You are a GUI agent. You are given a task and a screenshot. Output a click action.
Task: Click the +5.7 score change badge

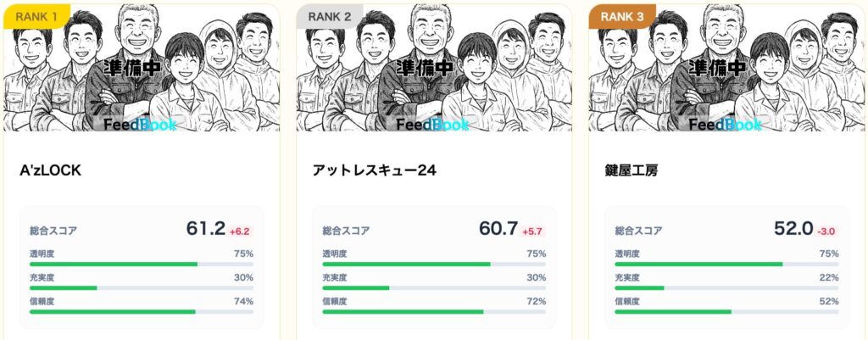pos(532,231)
